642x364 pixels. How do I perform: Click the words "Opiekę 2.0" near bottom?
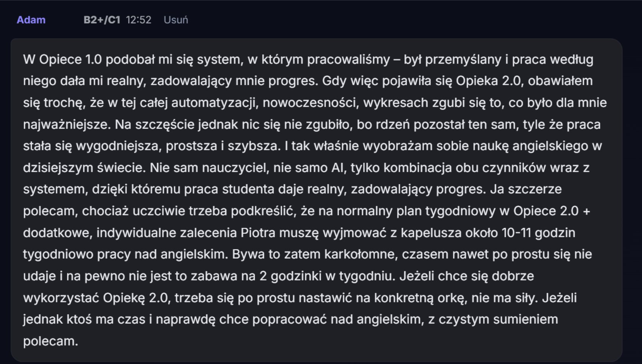[135, 298]
